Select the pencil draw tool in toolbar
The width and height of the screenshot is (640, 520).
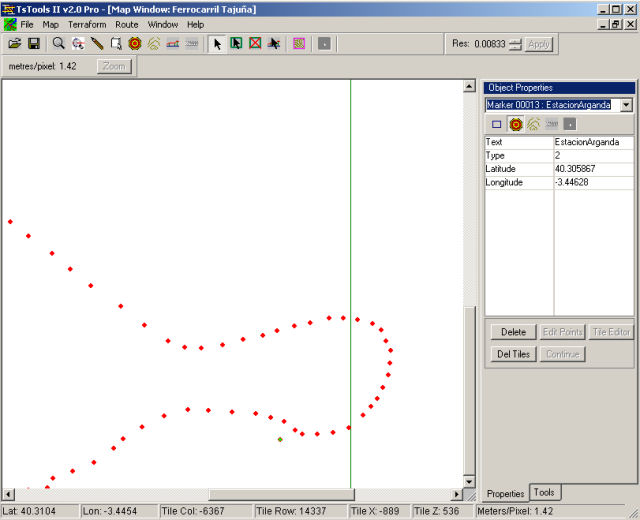coord(97,44)
